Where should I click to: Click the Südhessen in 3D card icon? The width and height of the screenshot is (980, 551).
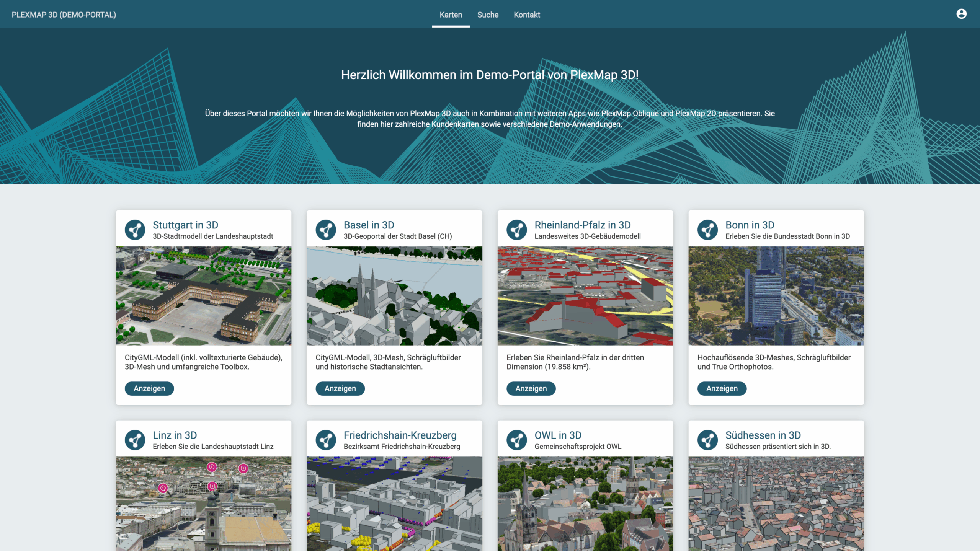[x=707, y=440]
